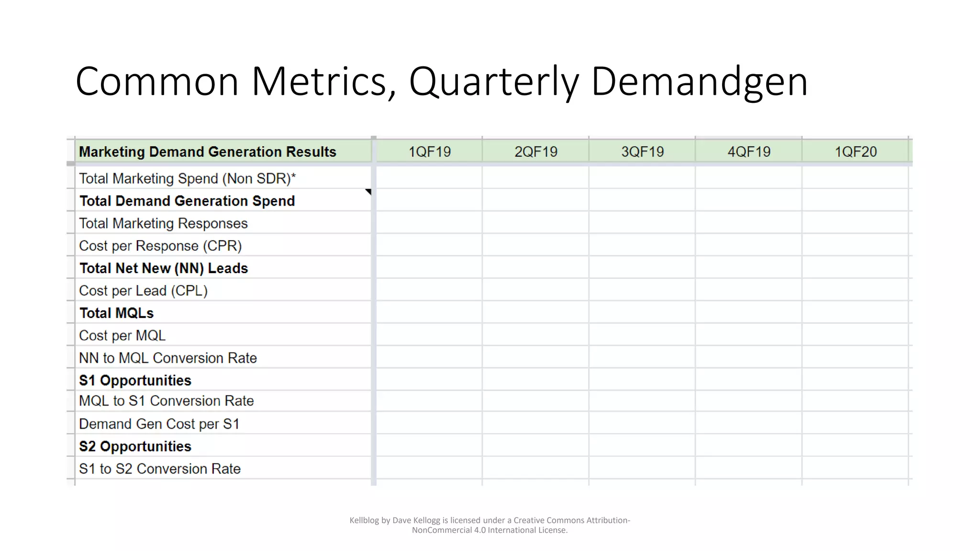Click the 'Total Marketing Responses' row label
This screenshot has width=980, height=551.
click(163, 223)
